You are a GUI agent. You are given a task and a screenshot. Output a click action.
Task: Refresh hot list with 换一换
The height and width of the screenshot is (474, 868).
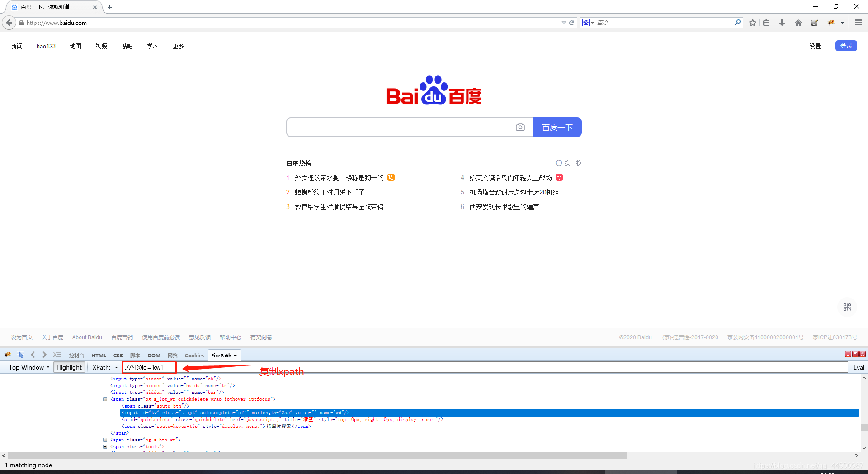pos(569,163)
